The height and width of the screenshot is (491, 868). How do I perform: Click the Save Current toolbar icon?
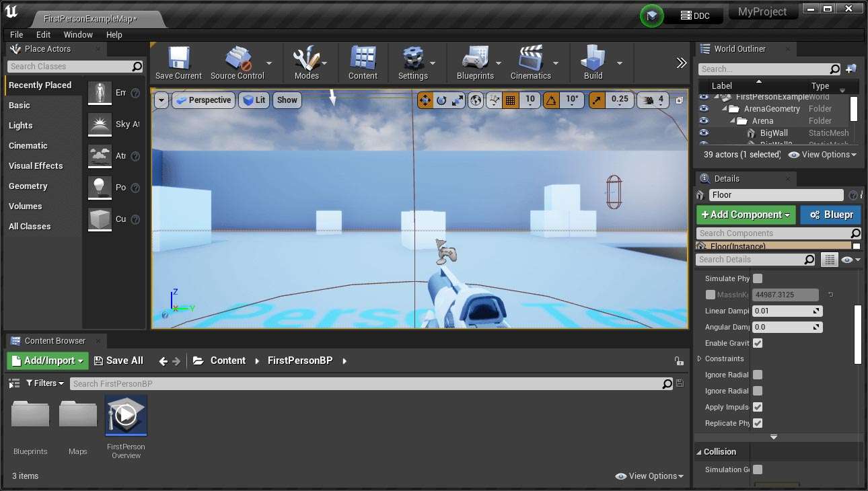pyautogui.click(x=178, y=59)
